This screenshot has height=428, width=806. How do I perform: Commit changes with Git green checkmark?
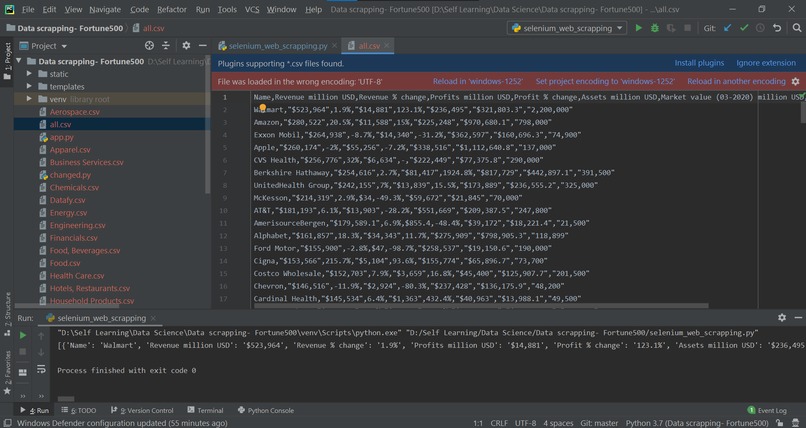tap(744, 28)
